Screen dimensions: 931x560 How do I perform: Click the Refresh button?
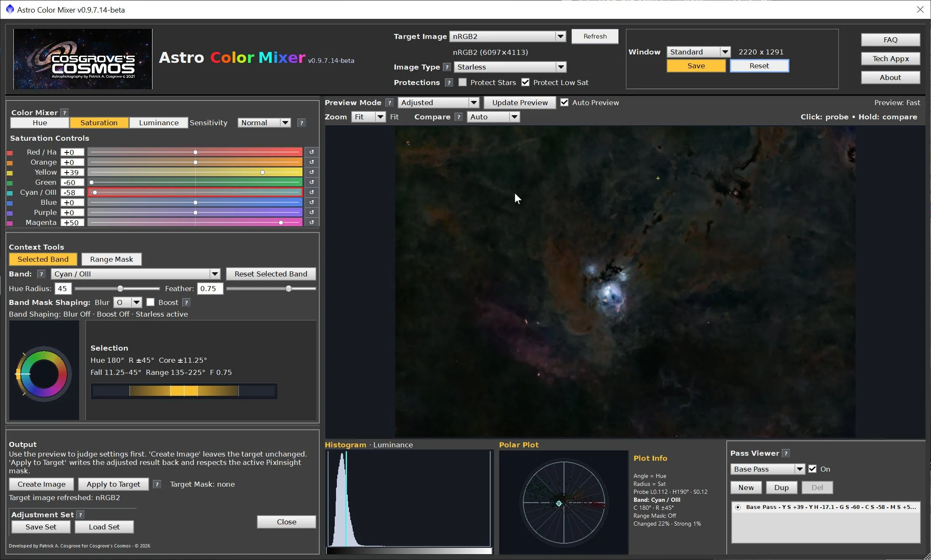[595, 36]
